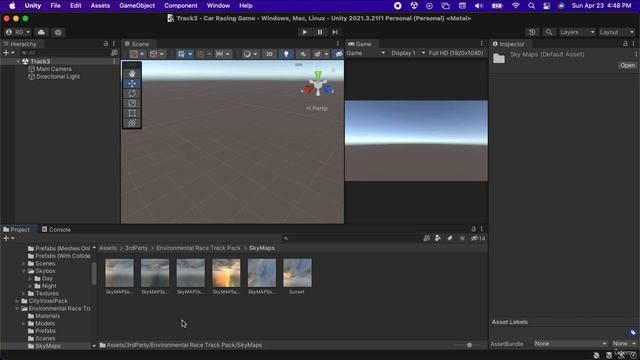Image resolution: width=640 pixels, height=360 pixels.
Task: Click Environmental Race Track Pack breadcrumb
Action: [x=198, y=248]
